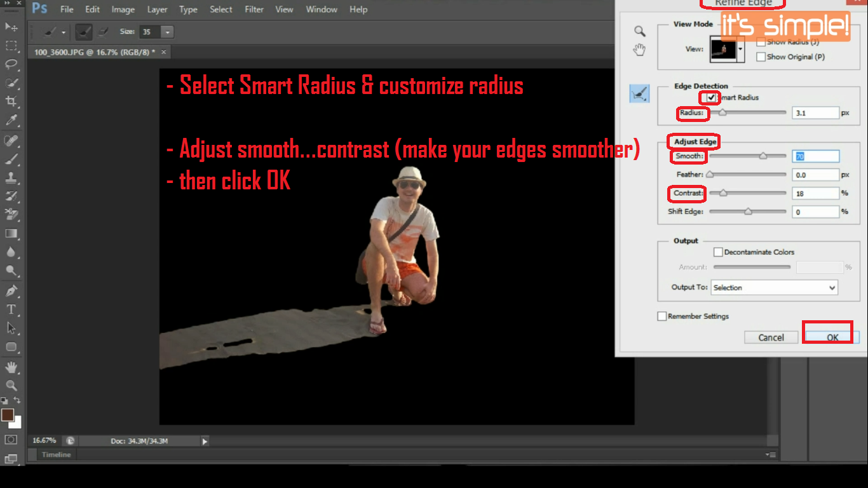Click the foreground color swatch

point(8,415)
